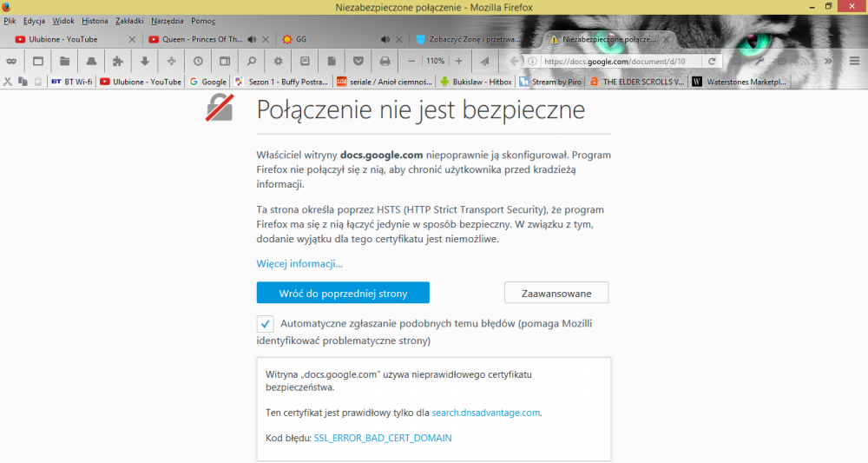Click the Zaawansowane button
The height and width of the screenshot is (463, 868).
tap(556, 293)
